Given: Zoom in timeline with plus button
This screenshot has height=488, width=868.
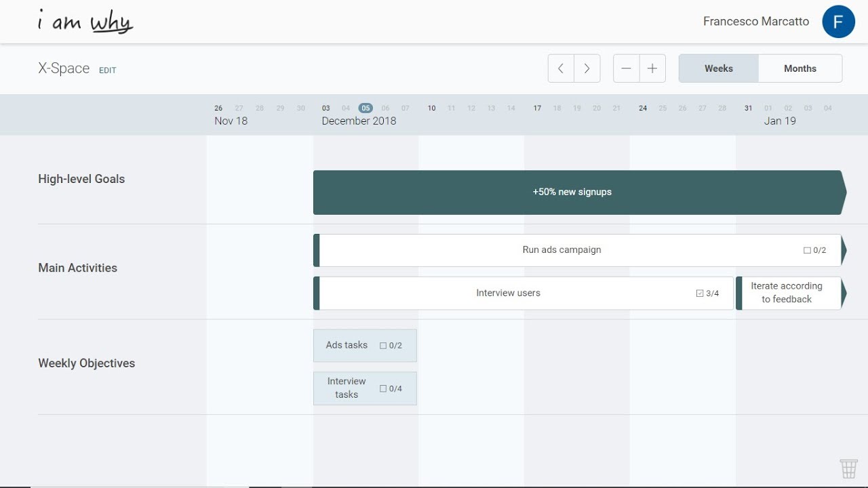Looking at the screenshot, I should pyautogui.click(x=652, y=68).
